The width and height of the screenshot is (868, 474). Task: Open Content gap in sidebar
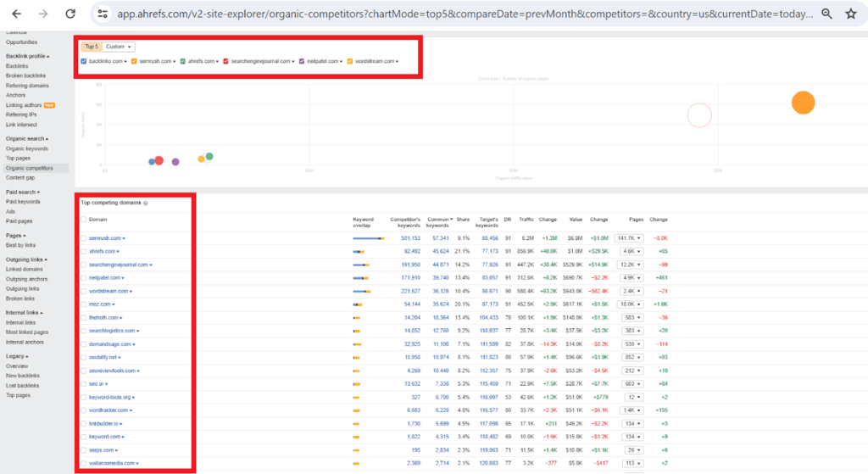point(20,178)
